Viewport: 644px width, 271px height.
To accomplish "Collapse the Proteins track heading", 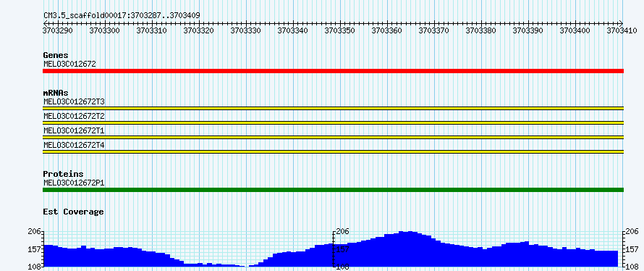I will coord(63,174).
